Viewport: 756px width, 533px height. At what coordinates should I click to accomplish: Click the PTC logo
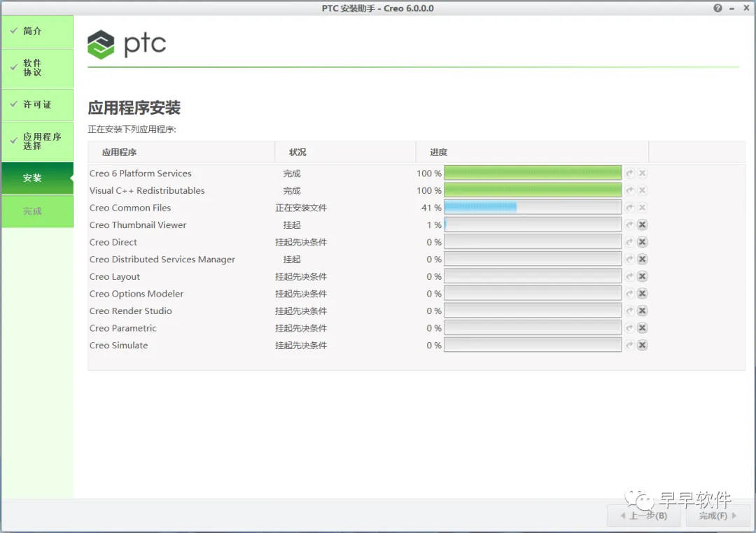[127, 44]
